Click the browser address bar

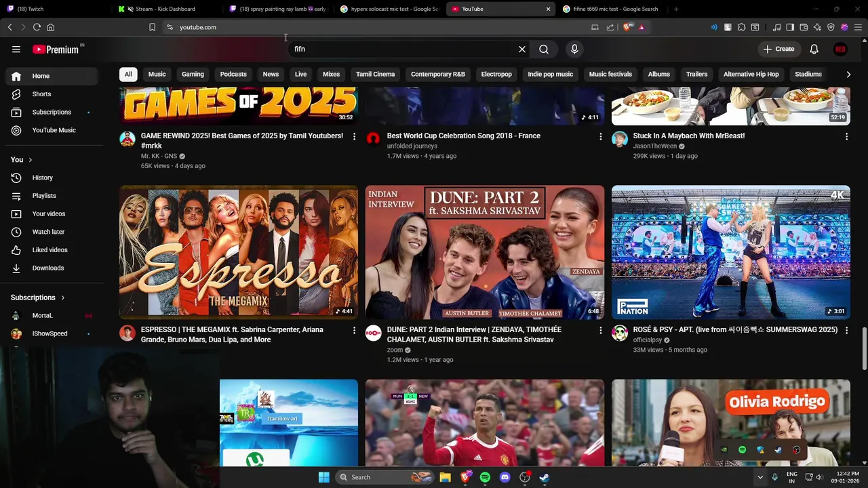pyautogui.click(x=380, y=27)
